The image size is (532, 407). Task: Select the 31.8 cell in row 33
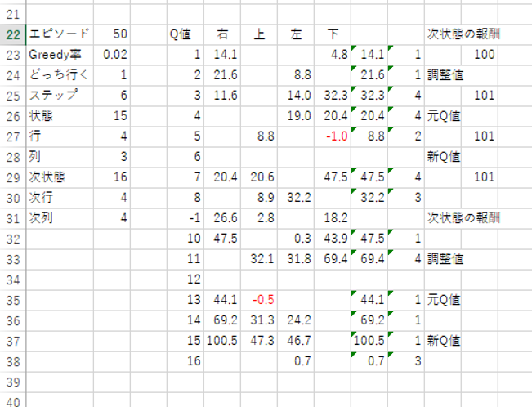tap(296, 259)
